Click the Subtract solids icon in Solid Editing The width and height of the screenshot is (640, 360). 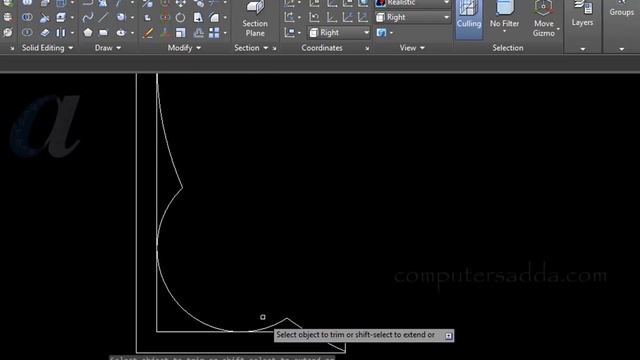point(27,18)
